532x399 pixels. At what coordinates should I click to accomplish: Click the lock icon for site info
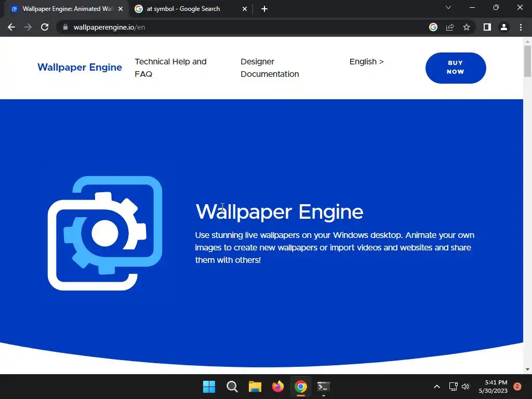click(x=65, y=27)
